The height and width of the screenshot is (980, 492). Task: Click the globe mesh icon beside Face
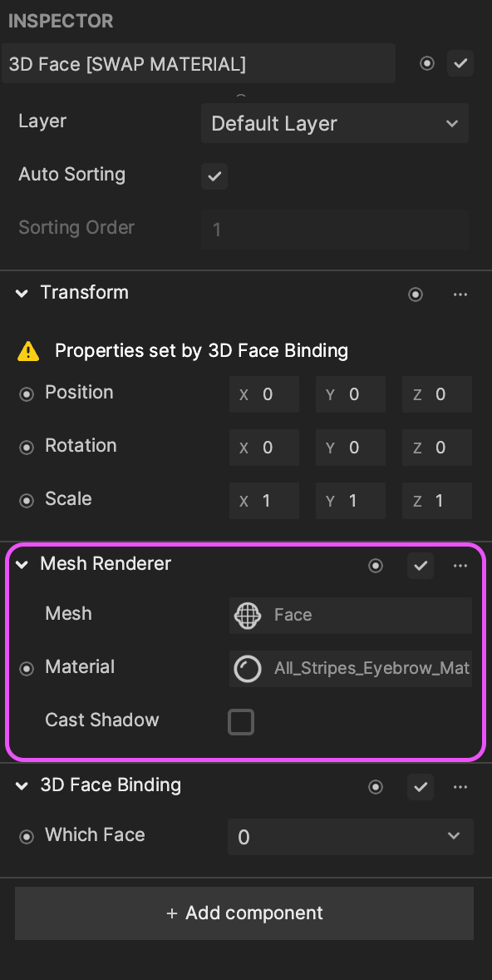[x=248, y=615]
